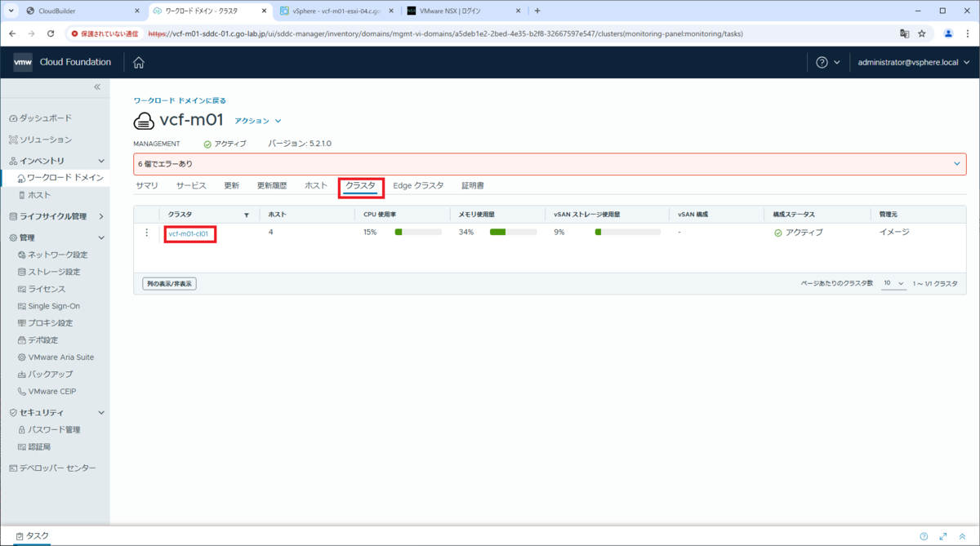
Task: Open the タスク panel at bottom
Action: tap(33, 536)
